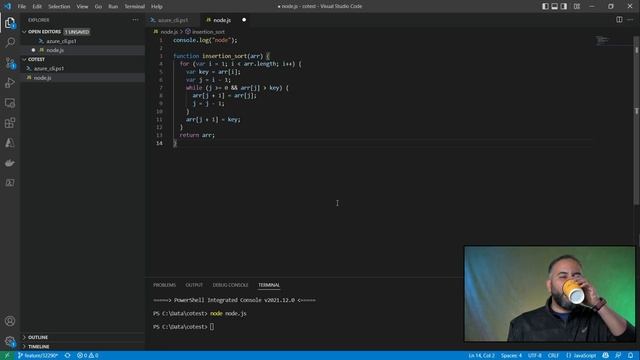This screenshot has width=640, height=360.
Task: Select the Terminal panel tab
Action: point(269,285)
